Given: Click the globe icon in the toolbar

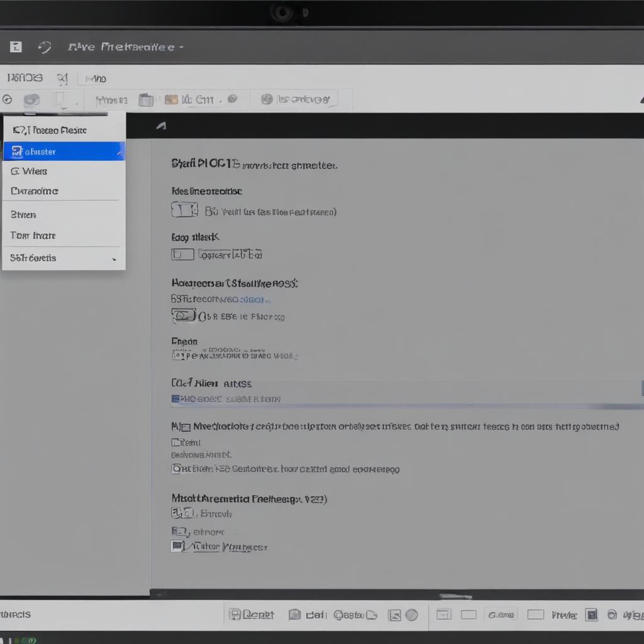Looking at the screenshot, I should click(267, 99).
